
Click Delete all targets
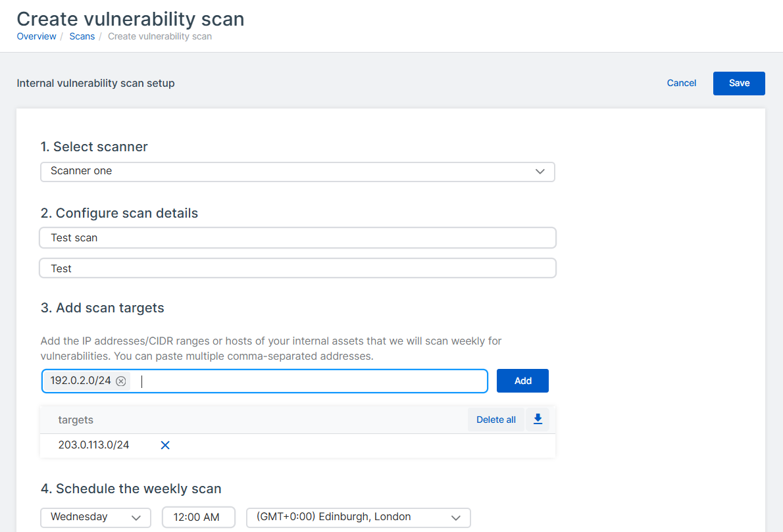click(495, 420)
